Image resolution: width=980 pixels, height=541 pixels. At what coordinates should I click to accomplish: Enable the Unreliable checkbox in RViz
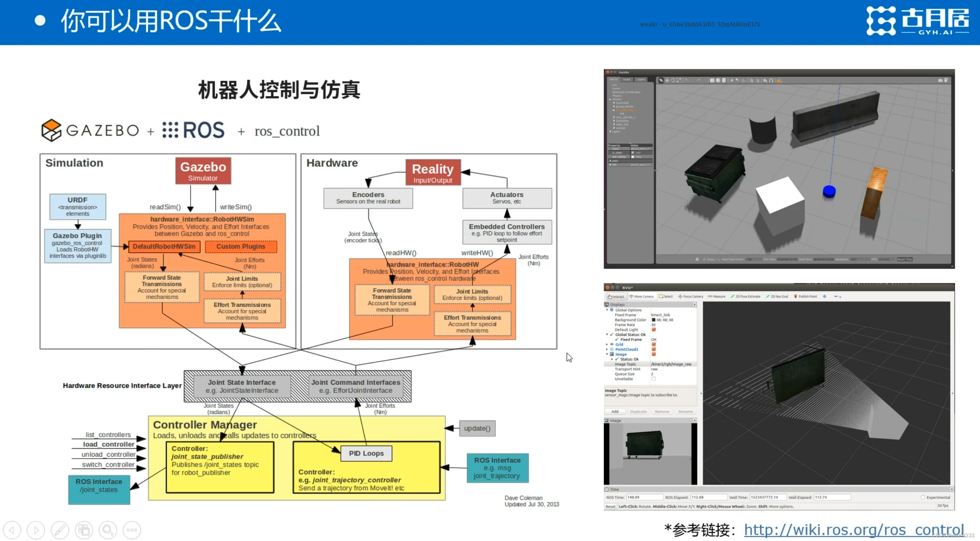coord(654,379)
